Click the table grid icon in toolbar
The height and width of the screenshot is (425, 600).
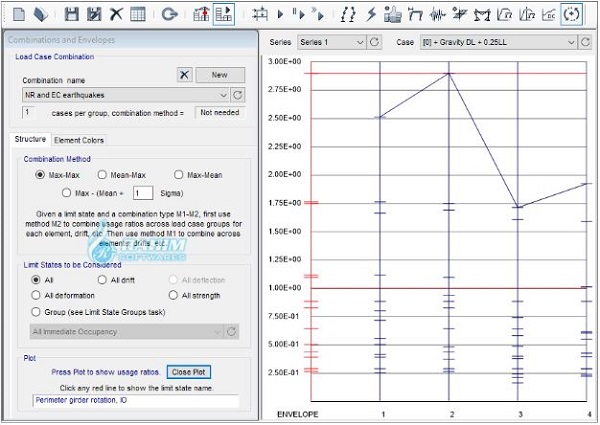coord(138,14)
